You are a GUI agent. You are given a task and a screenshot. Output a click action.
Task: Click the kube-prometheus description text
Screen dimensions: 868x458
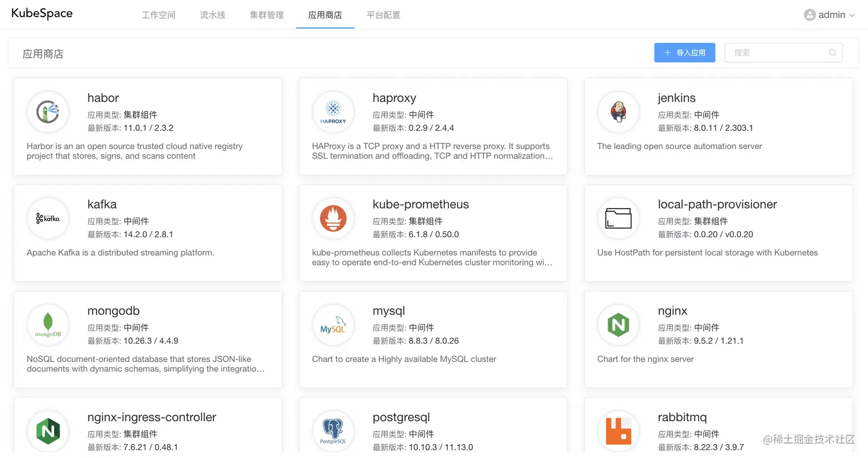coord(432,257)
